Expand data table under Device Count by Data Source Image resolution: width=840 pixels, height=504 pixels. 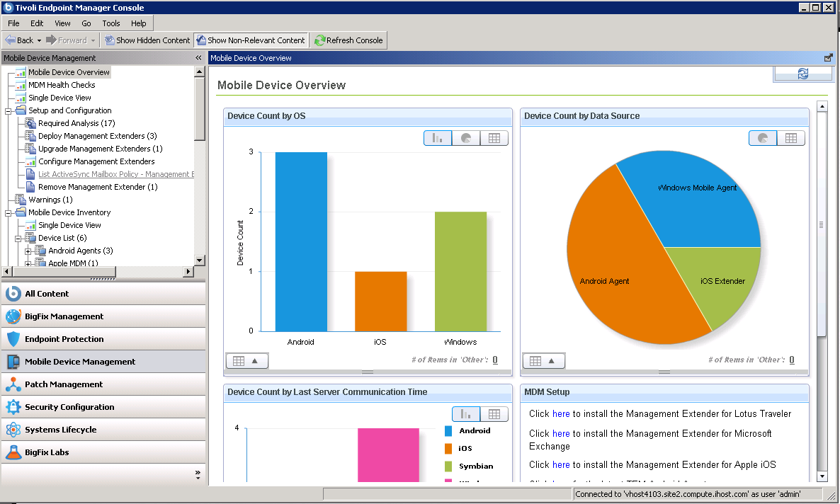point(544,361)
